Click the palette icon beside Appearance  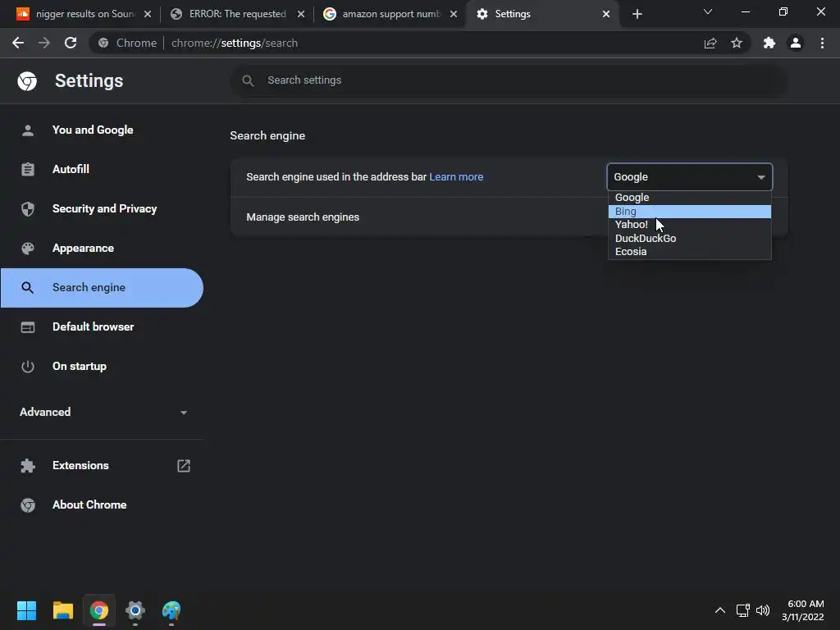pyautogui.click(x=28, y=248)
